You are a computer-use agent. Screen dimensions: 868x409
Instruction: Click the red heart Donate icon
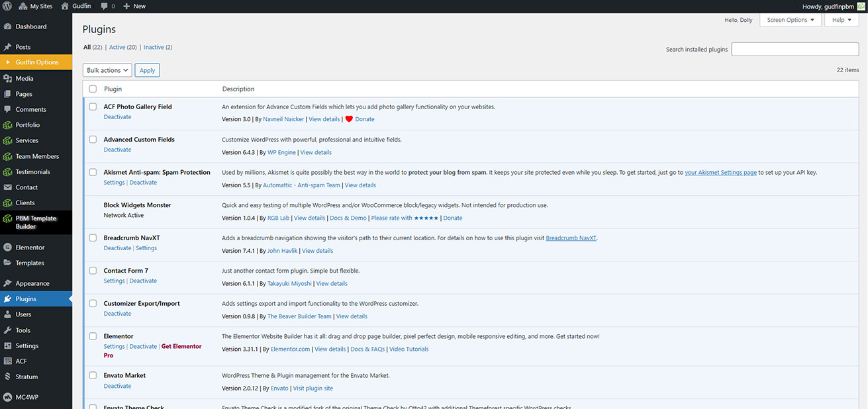coord(349,119)
